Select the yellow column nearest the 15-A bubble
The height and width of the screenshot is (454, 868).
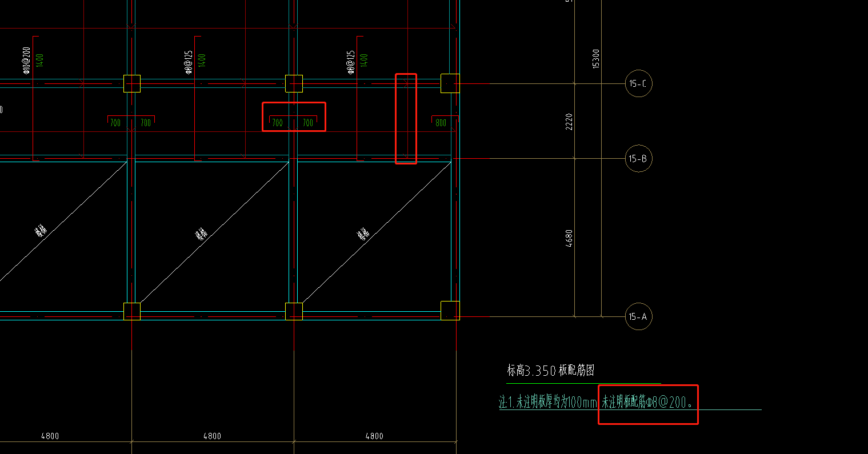450,311
